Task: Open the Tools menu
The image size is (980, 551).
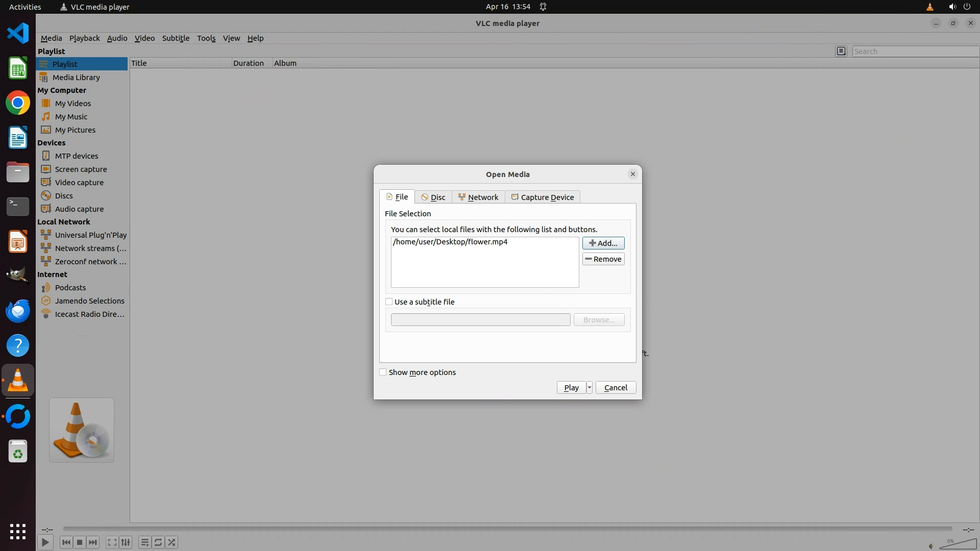Action: pos(206,38)
